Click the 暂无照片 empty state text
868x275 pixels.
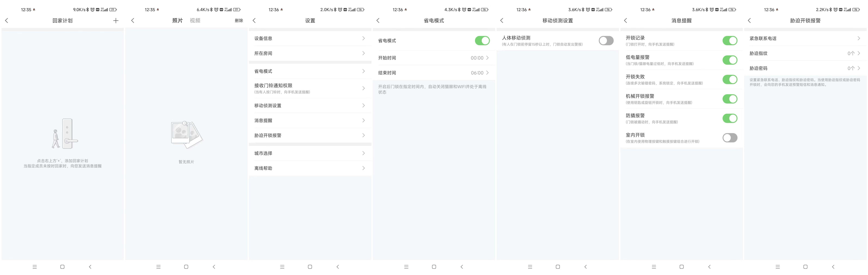[x=186, y=162]
